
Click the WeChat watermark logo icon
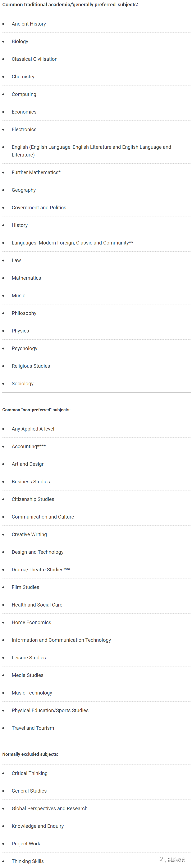coord(163,860)
